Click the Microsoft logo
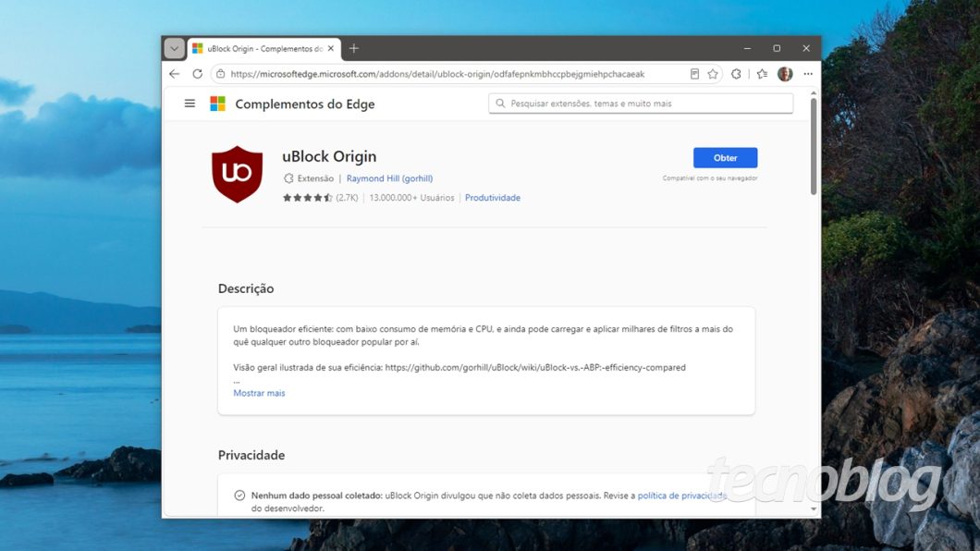Viewport: 980px width, 551px height. (217, 104)
